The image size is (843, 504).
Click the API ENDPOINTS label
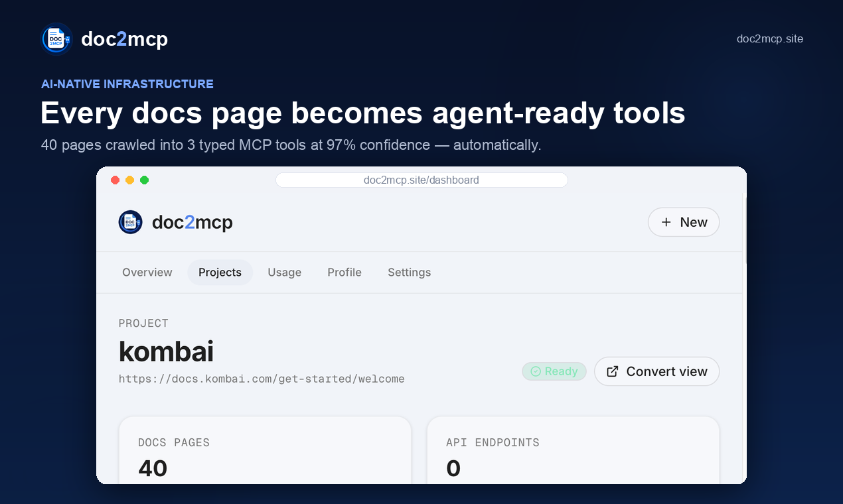point(493,442)
